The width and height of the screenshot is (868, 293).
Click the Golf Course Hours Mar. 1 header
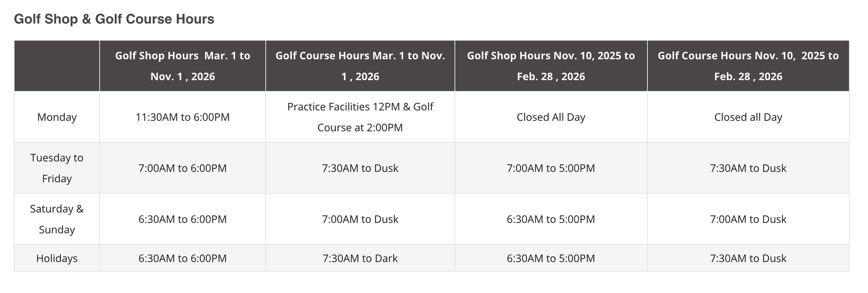(x=360, y=66)
